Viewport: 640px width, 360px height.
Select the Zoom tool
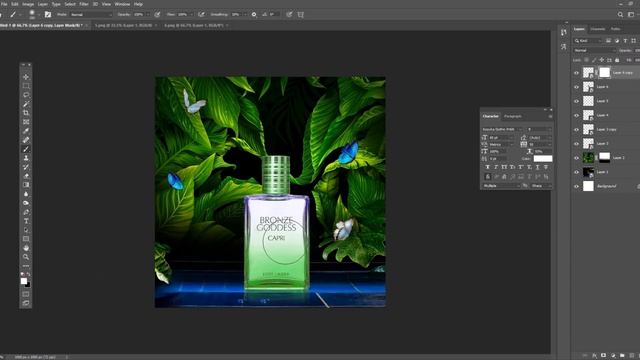(26, 257)
